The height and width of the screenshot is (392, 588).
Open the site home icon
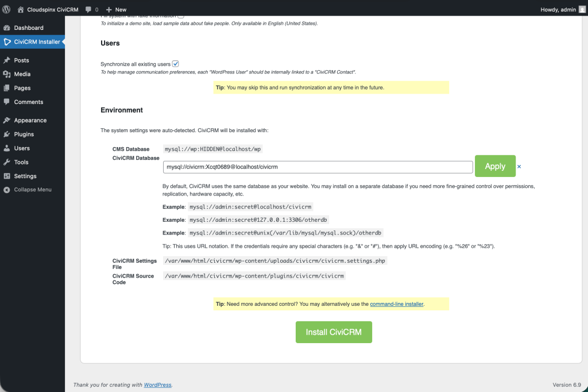pyautogui.click(x=21, y=9)
